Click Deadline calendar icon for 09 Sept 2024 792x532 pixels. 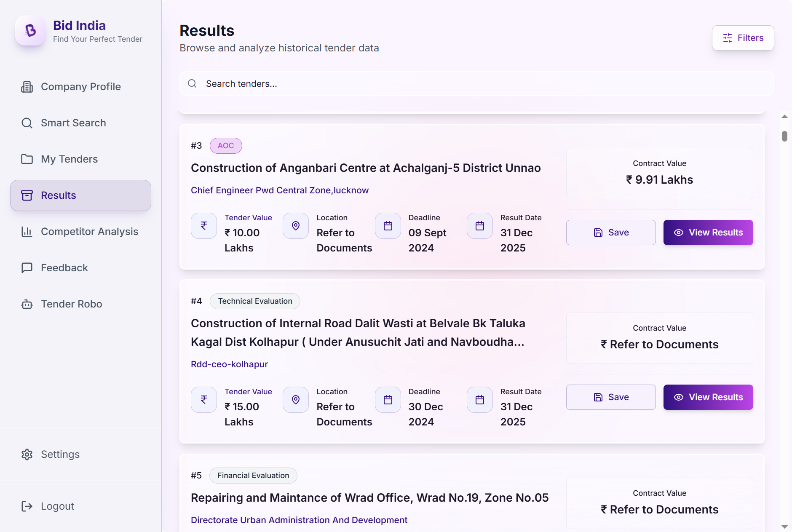pyautogui.click(x=388, y=226)
